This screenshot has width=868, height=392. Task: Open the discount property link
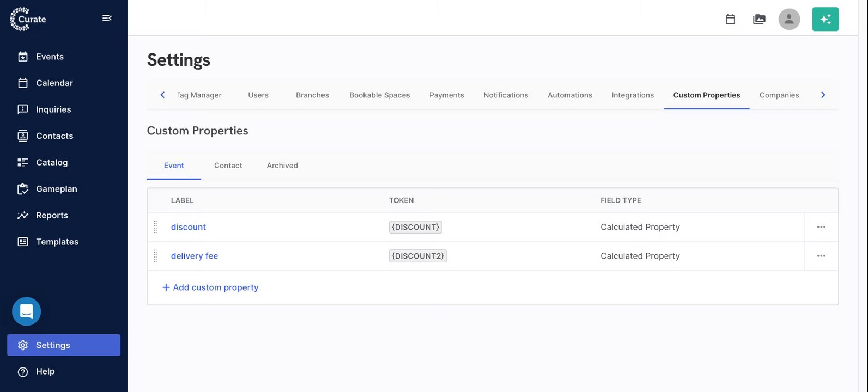[189, 227]
